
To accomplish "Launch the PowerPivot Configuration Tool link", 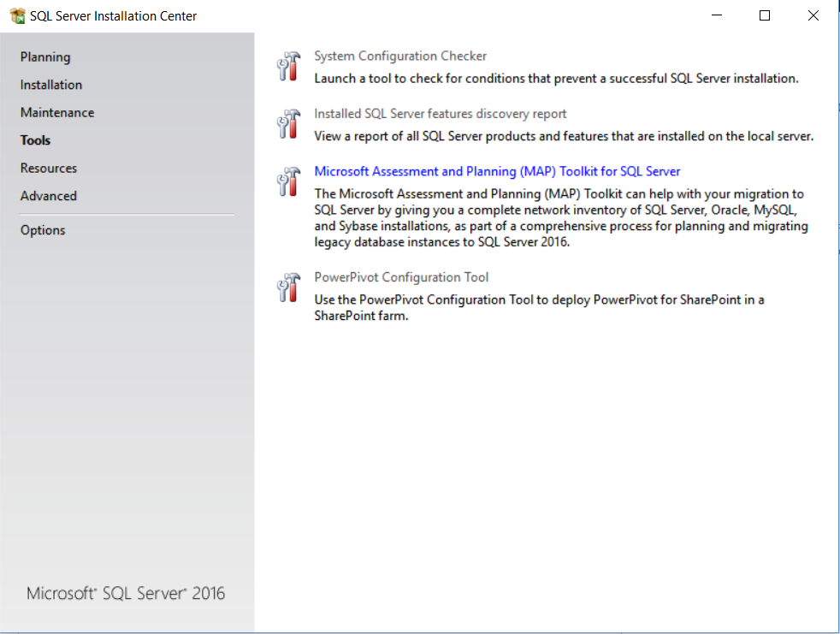I will 401,277.
